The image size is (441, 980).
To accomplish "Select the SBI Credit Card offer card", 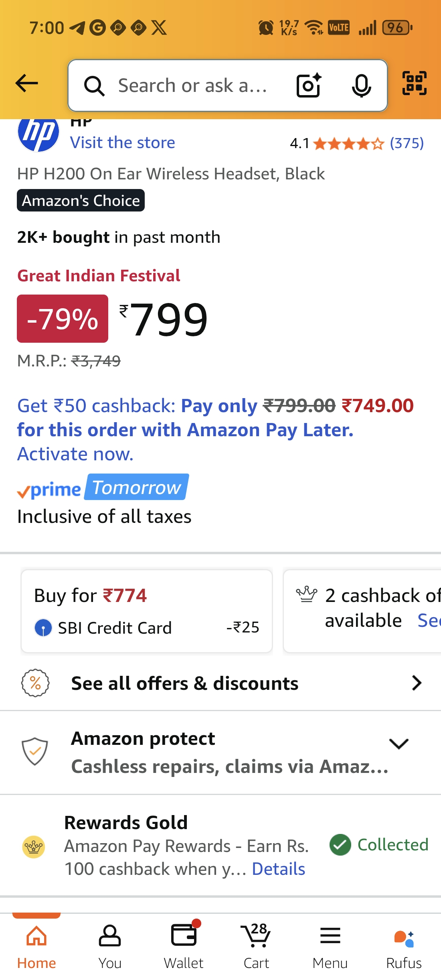I will click(x=147, y=611).
